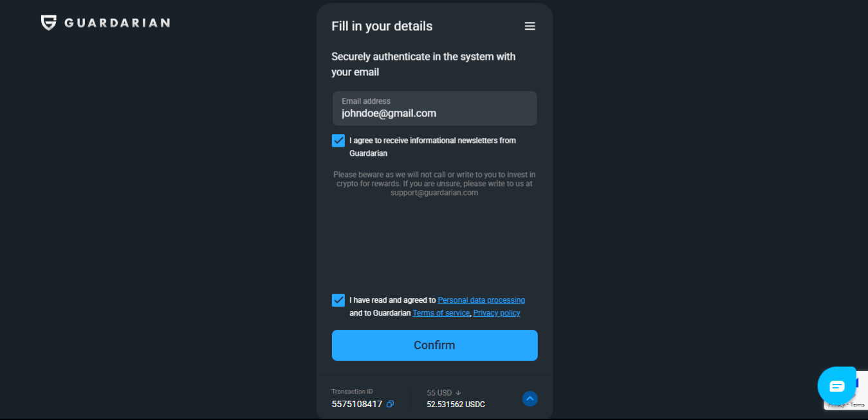
Task: Uncheck the personal data agreement checkbox
Action: pos(338,300)
